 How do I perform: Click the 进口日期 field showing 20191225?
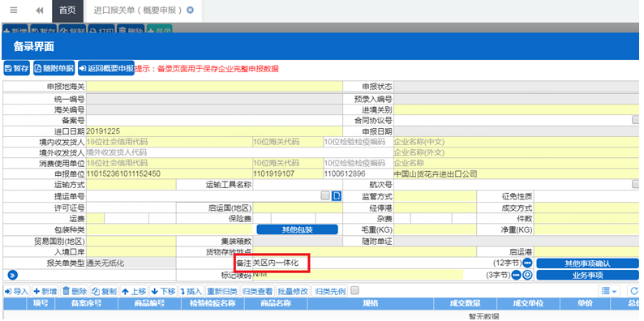pos(214,131)
